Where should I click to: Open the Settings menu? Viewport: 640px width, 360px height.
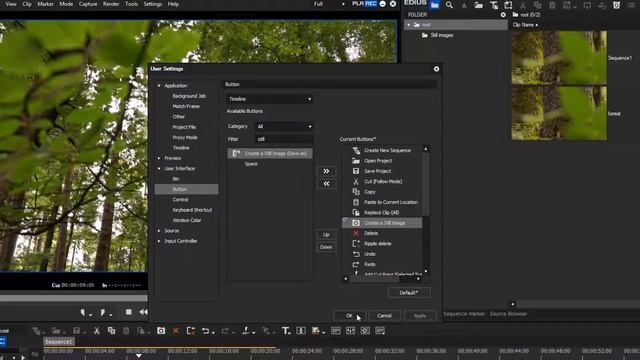click(x=153, y=4)
